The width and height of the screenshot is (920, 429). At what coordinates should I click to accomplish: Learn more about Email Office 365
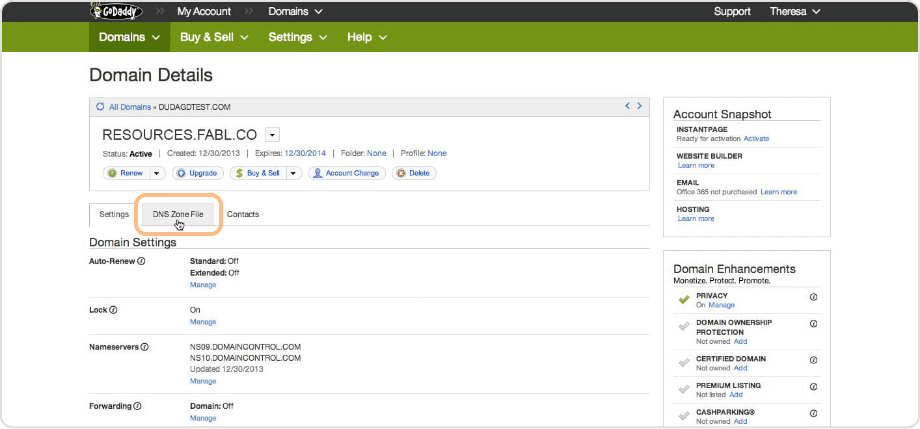tap(779, 192)
